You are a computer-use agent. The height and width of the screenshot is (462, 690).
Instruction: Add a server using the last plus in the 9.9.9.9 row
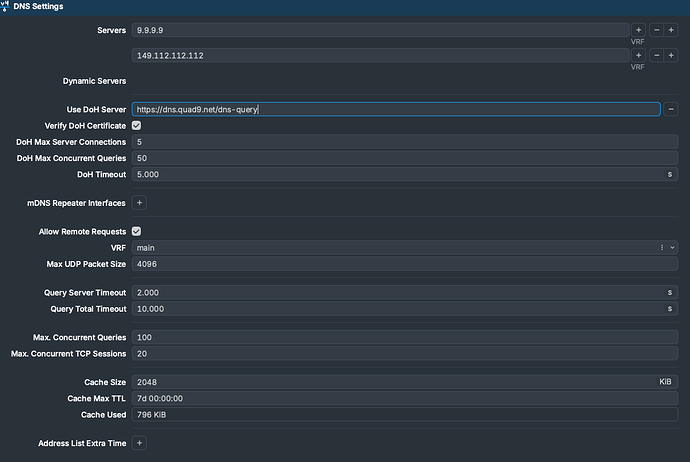(x=671, y=30)
